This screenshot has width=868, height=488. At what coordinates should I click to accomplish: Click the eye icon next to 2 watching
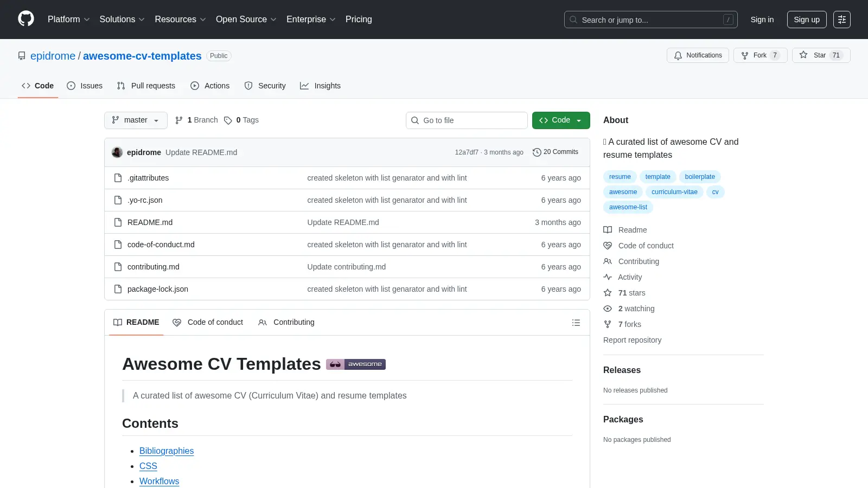click(608, 309)
